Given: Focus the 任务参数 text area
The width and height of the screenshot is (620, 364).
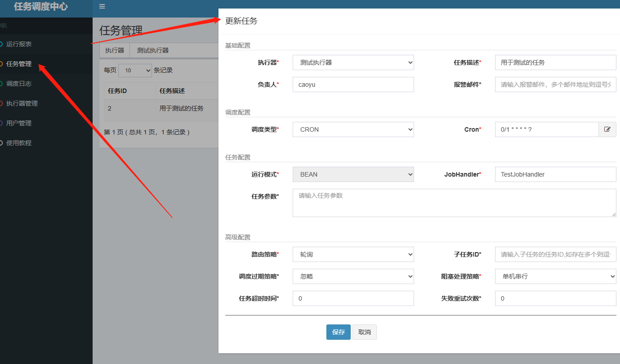Looking at the screenshot, I should (x=454, y=203).
